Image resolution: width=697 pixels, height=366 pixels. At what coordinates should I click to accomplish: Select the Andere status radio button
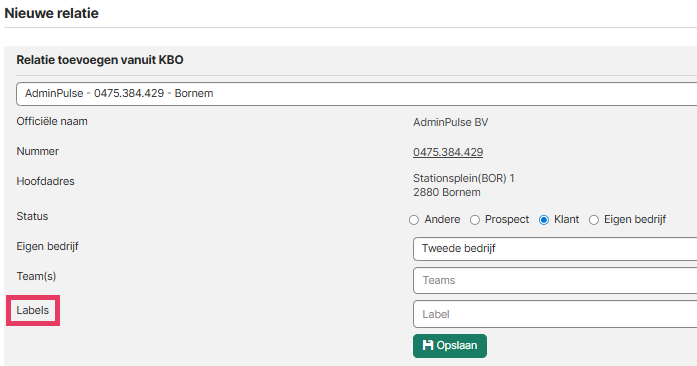414,220
